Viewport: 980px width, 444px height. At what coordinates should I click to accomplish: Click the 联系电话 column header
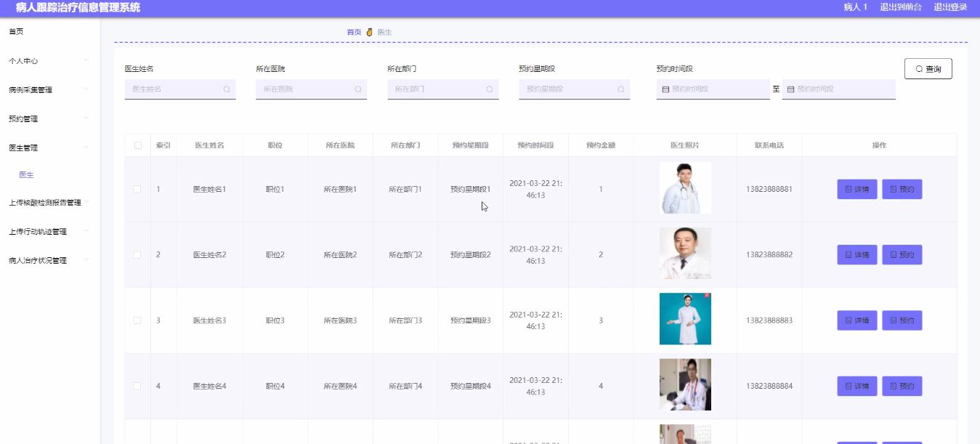[769, 145]
